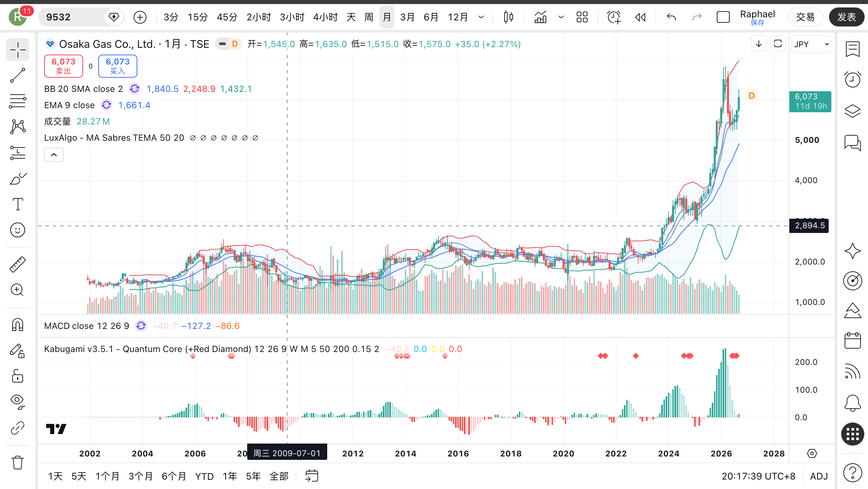Open the Fibonacci retracement tools
Viewport: 868px width, 489px height.
[18, 101]
